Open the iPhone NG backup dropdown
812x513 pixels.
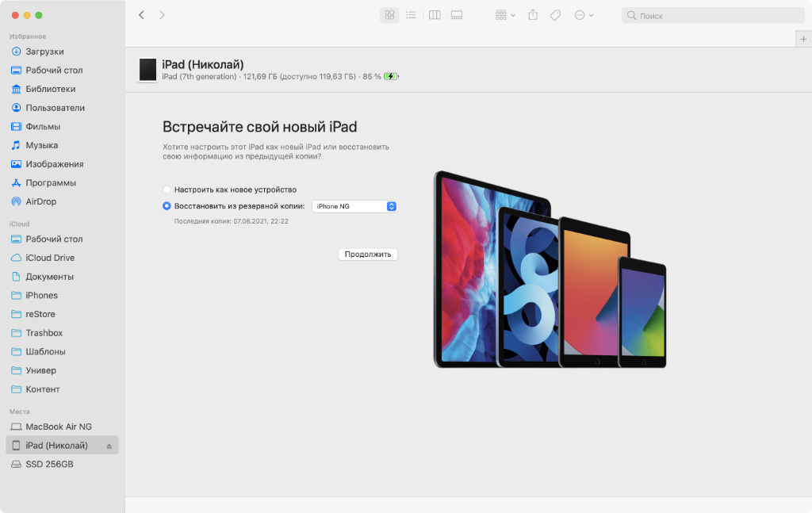(354, 206)
